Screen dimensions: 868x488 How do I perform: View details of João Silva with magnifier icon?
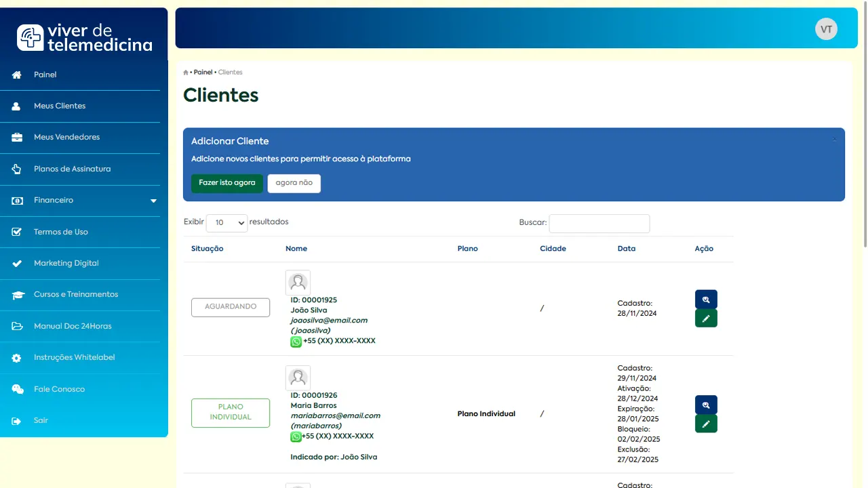(706, 300)
